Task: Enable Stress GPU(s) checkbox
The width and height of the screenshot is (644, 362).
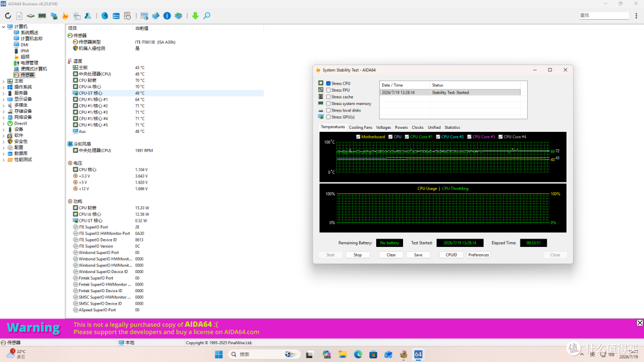Action: click(329, 117)
